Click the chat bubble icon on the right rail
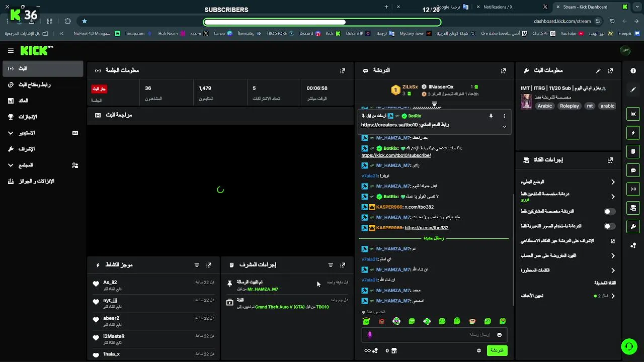The image size is (644, 362). pyautogui.click(x=633, y=170)
